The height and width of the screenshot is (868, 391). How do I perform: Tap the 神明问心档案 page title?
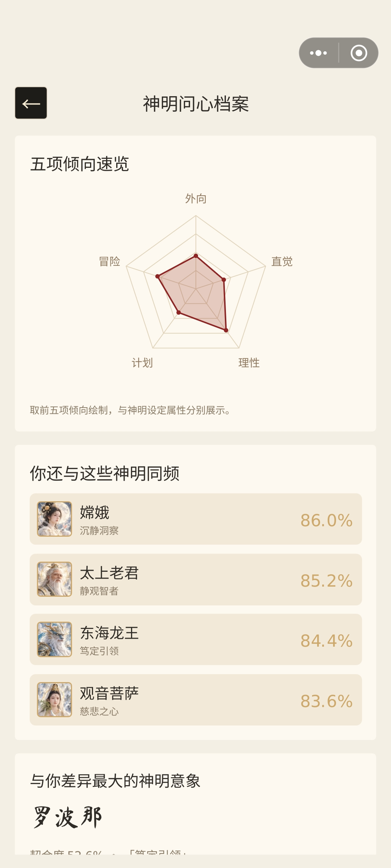tap(196, 104)
